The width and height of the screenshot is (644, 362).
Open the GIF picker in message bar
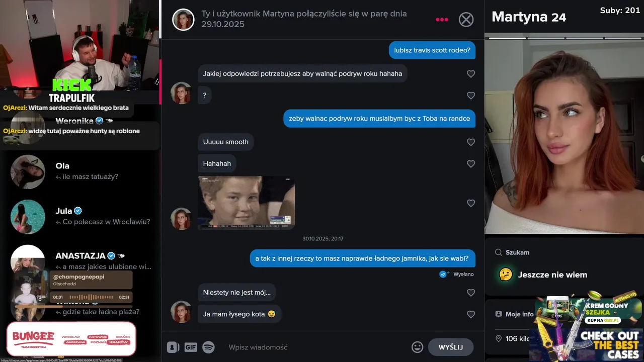191,347
